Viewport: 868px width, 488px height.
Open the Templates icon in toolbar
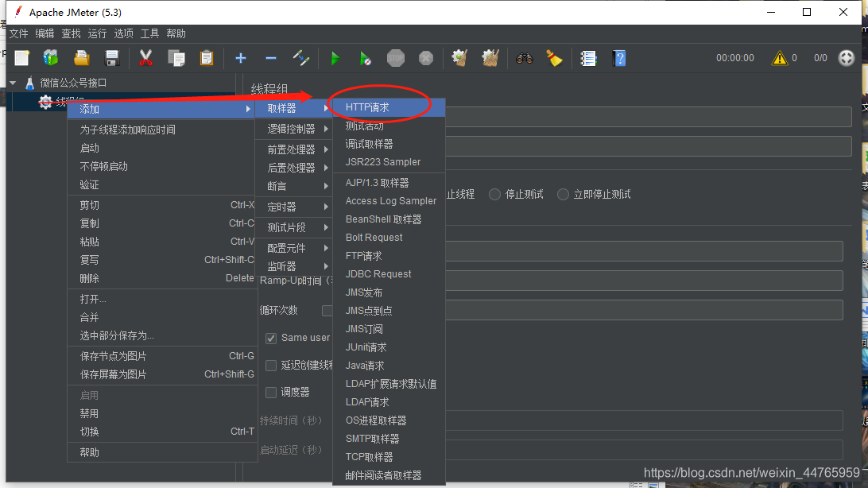pos(51,58)
